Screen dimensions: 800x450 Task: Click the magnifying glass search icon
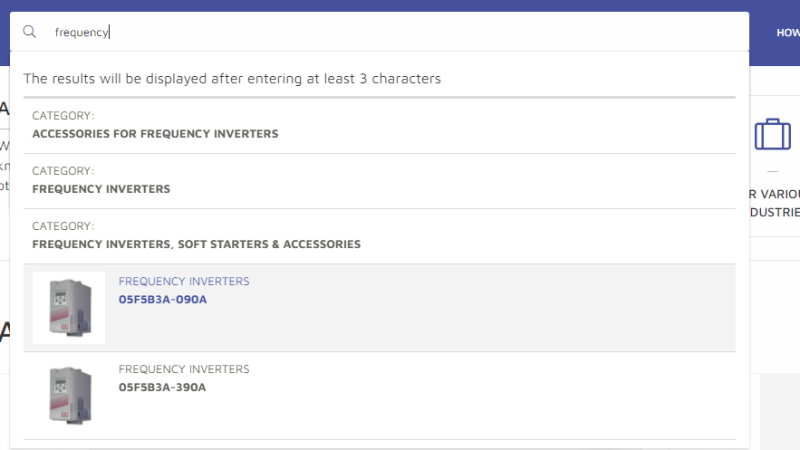click(30, 32)
